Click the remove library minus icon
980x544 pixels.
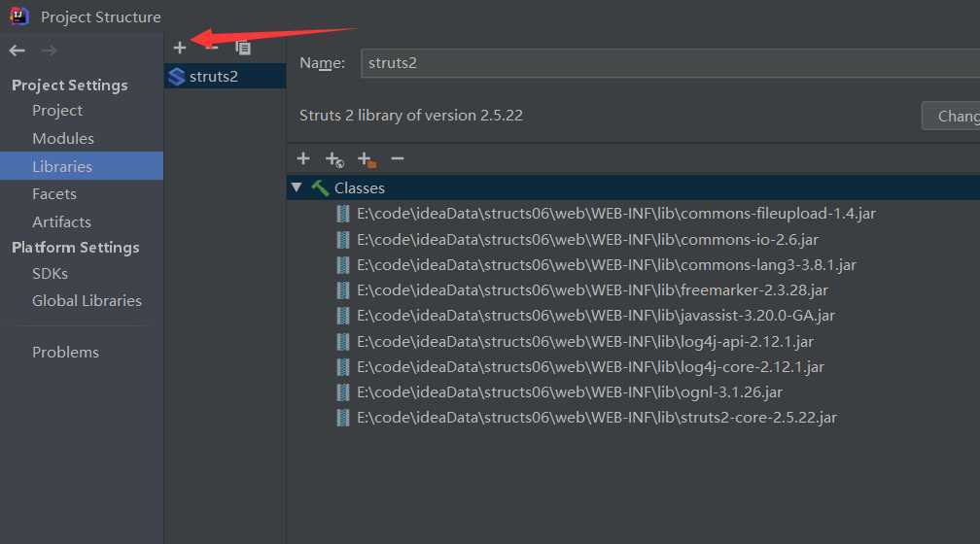tap(211, 48)
